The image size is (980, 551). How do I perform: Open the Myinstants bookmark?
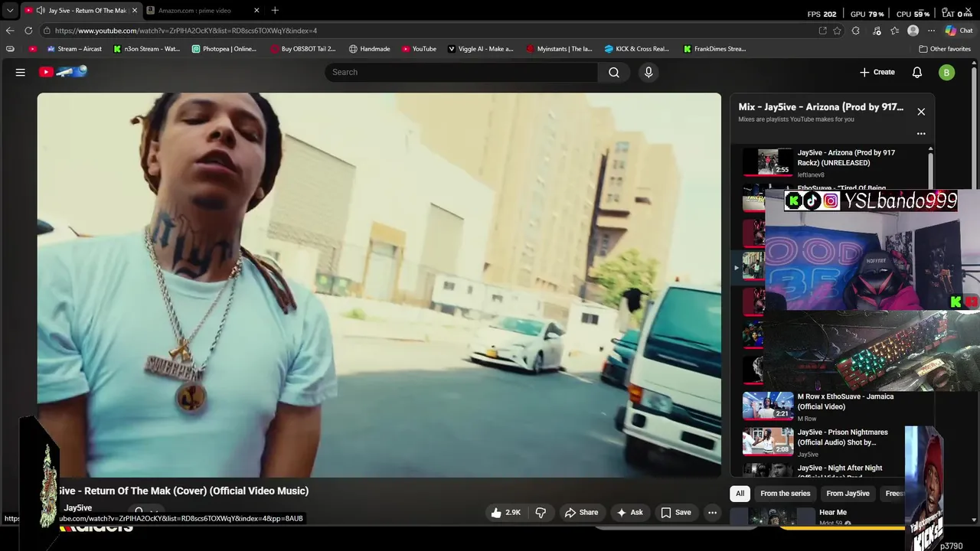(560, 49)
